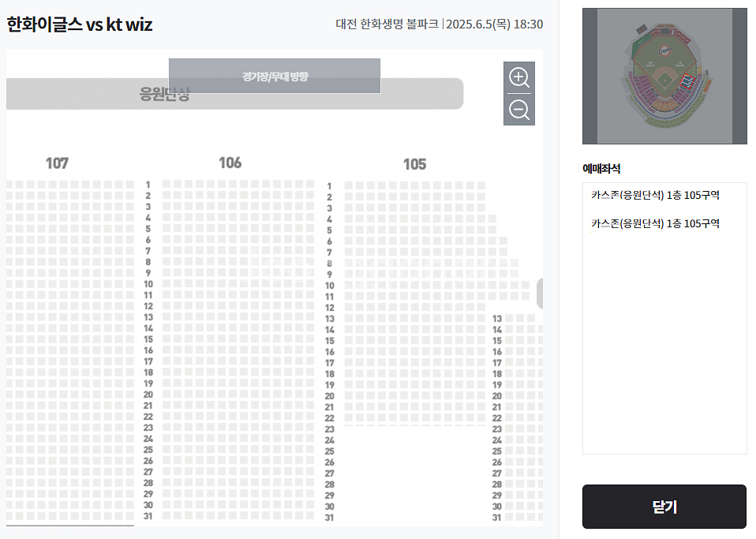
Task: Select second reserved seat entry 카스존 105구역
Action: 655,223
